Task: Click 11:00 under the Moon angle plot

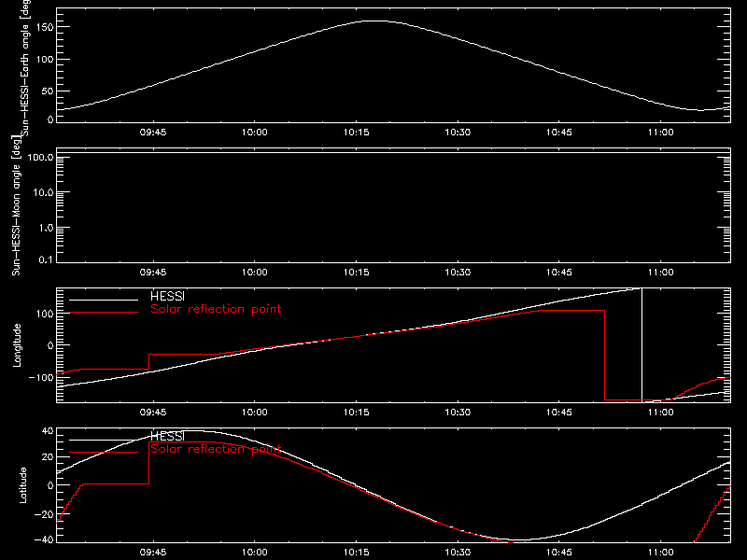Action: pyautogui.click(x=661, y=273)
